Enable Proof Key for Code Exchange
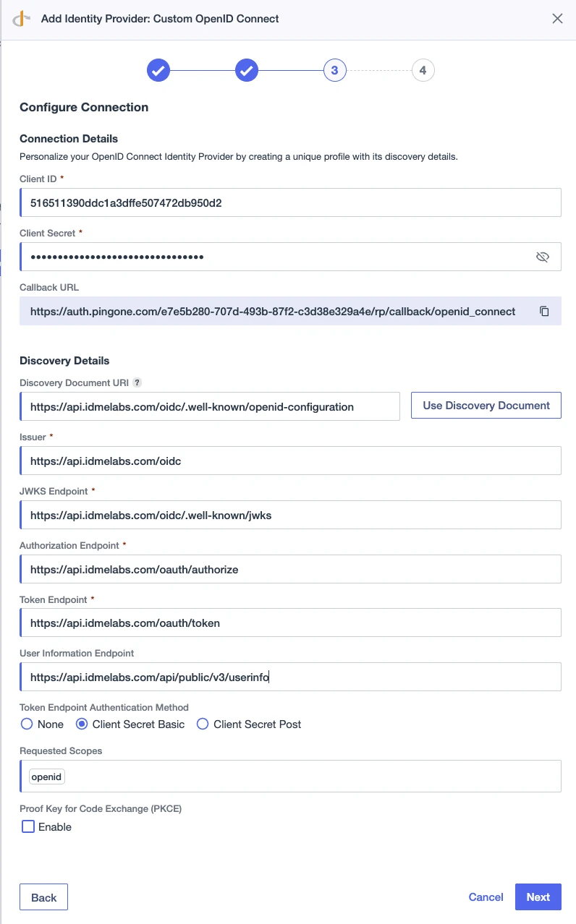 click(27, 826)
